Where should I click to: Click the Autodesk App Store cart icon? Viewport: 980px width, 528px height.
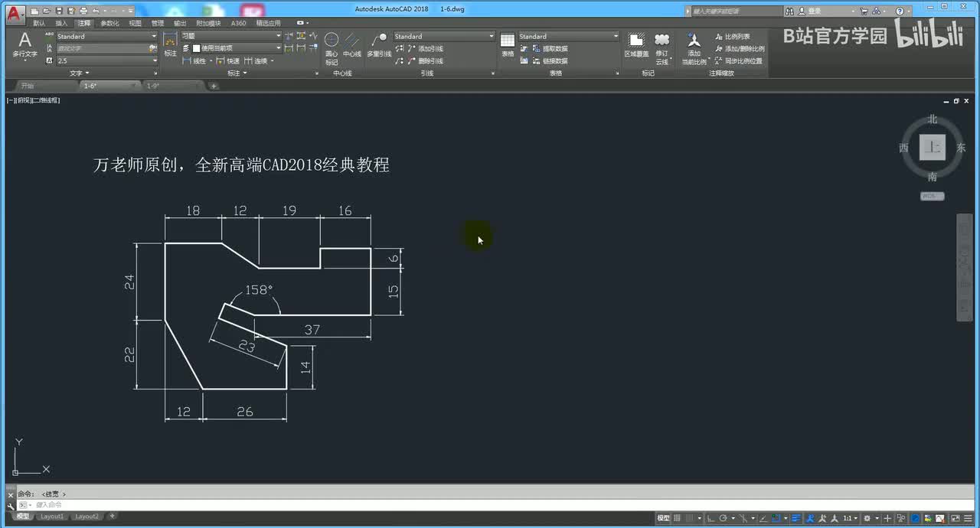point(864,11)
